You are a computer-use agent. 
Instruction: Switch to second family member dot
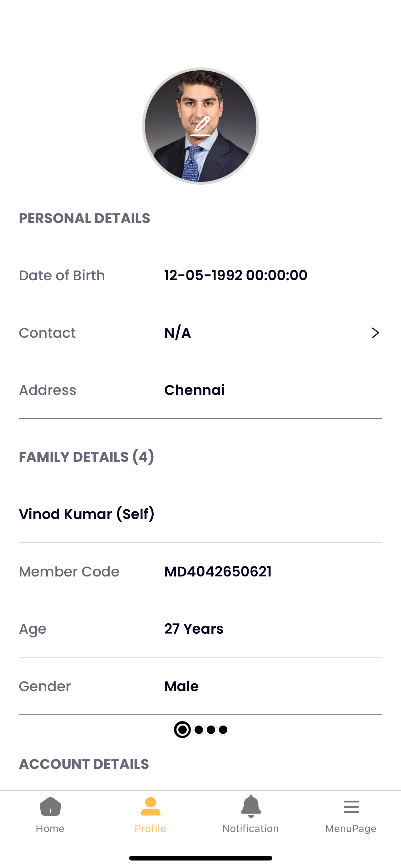pos(199,730)
